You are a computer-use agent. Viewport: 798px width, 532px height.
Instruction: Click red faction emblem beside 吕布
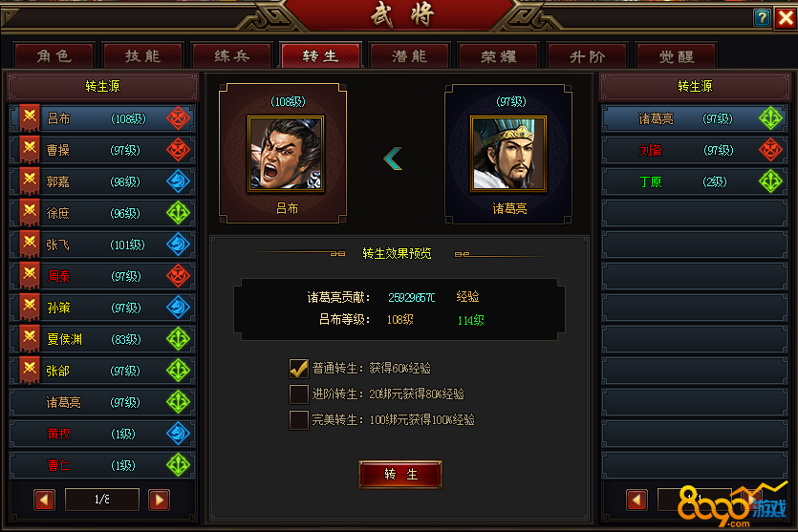178,118
